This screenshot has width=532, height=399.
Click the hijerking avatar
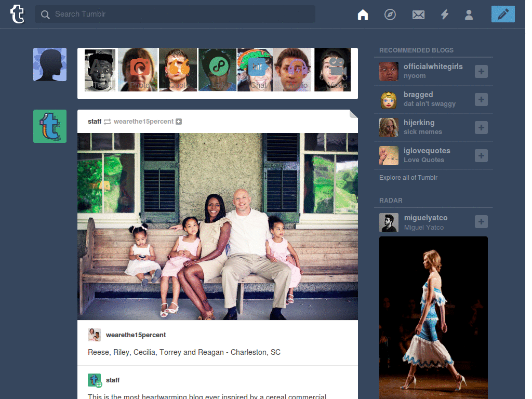pyautogui.click(x=389, y=128)
